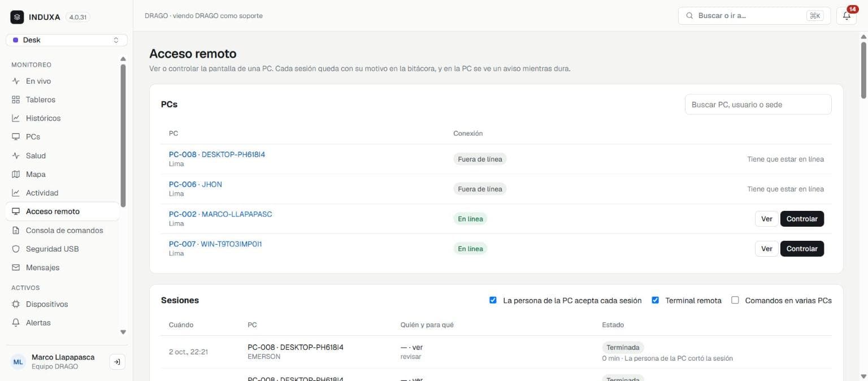Open the Mapa icon in sidebar

click(16, 174)
